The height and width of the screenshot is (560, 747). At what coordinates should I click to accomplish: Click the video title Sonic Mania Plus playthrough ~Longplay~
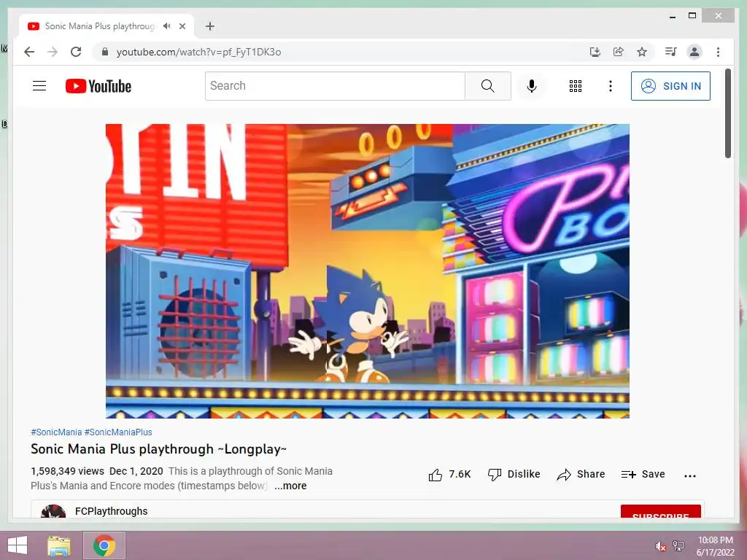pyautogui.click(x=158, y=449)
